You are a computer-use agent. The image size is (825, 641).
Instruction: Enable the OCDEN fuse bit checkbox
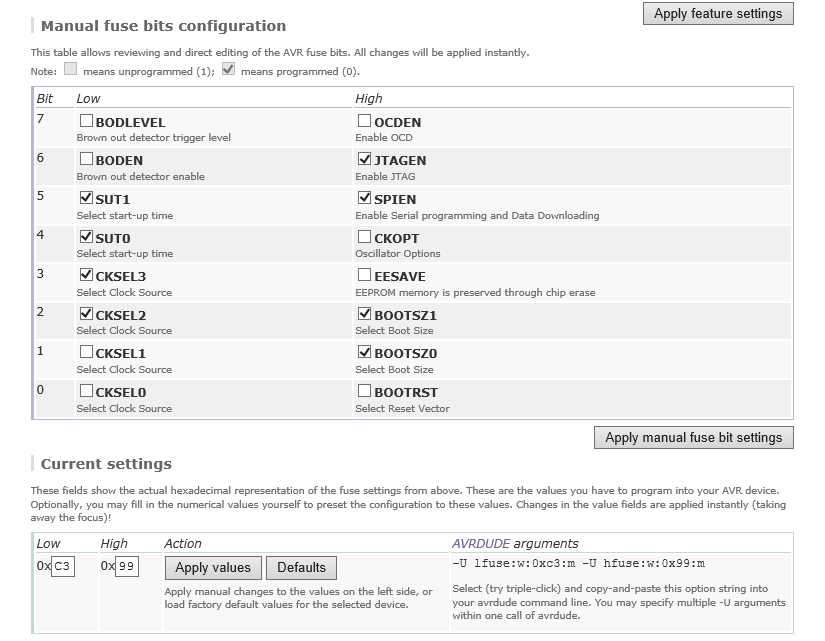pos(365,121)
